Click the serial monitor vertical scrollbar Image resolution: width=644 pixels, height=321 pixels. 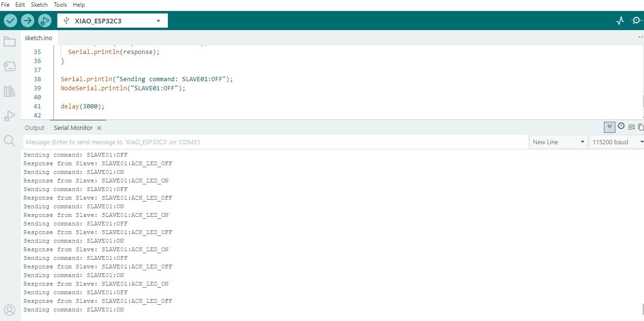(x=643, y=309)
